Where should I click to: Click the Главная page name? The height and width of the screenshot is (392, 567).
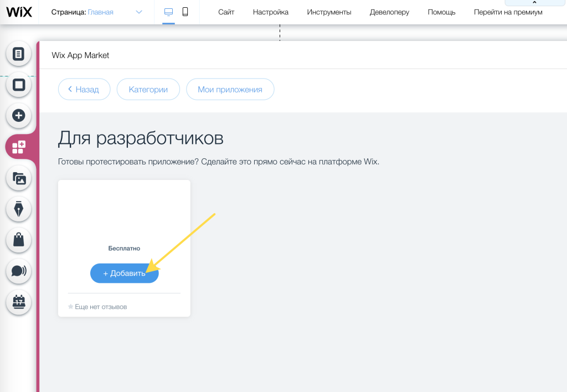(x=101, y=12)
